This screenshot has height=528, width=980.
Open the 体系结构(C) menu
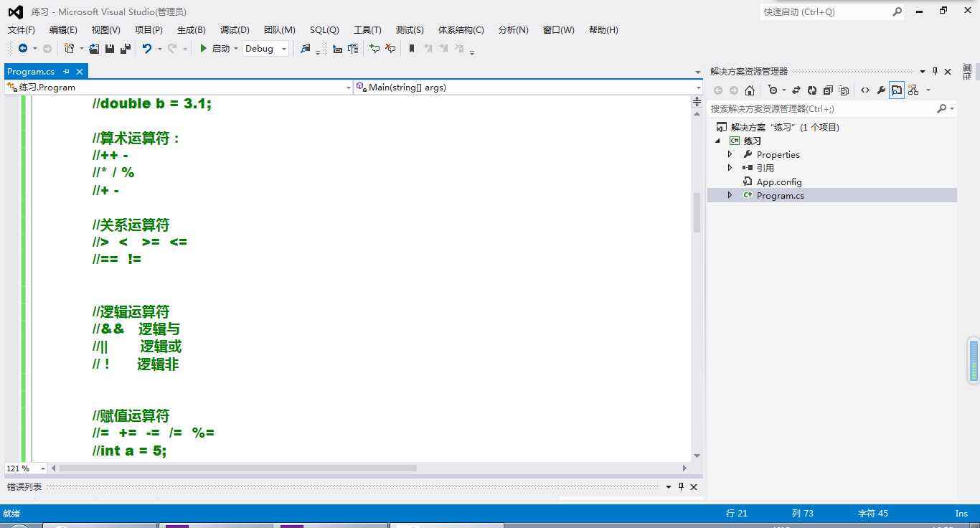(461, 29)
